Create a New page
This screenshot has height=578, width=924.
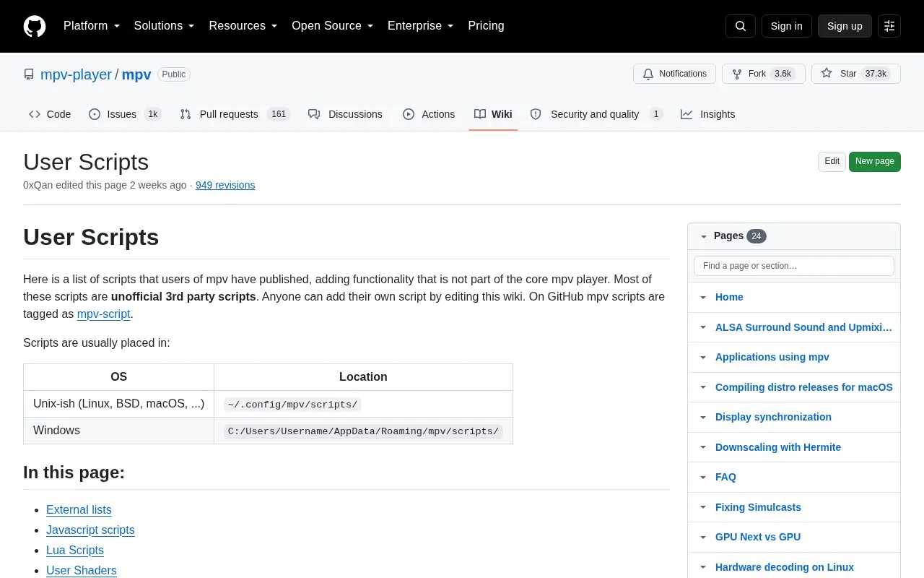(x=875, y=161)
